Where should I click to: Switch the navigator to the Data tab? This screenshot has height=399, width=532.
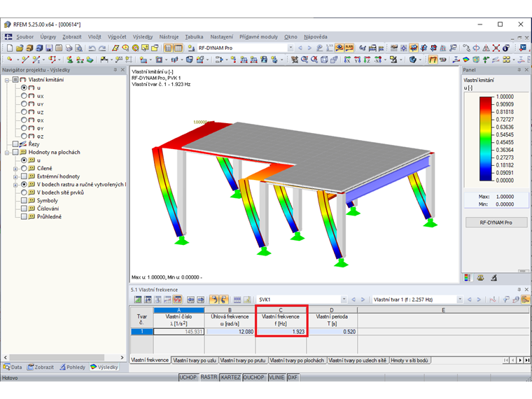point(13,367)
